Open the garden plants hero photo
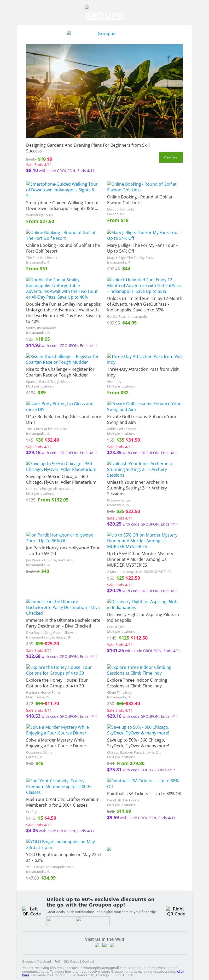Image resolution: width=209 pixels, height=980 pixels. click(104, 91)
